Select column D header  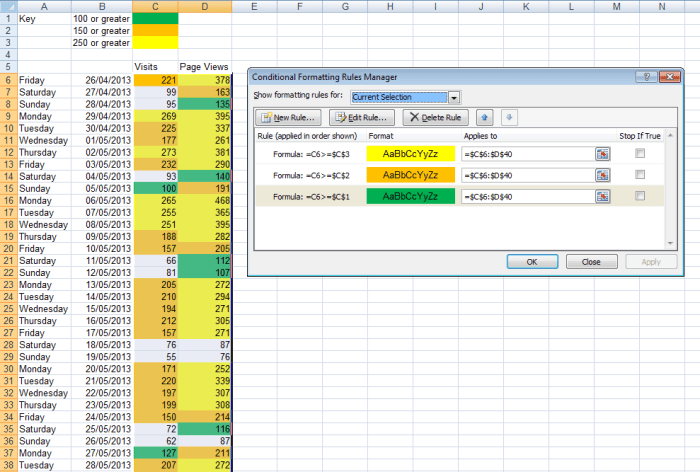[x=205, y=7]
